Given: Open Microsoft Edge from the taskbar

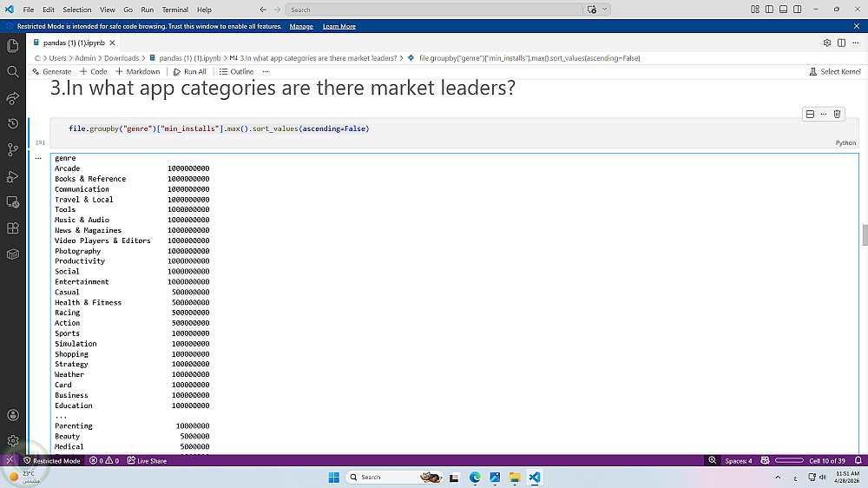Looking at the screenshot, I should 475,477.
